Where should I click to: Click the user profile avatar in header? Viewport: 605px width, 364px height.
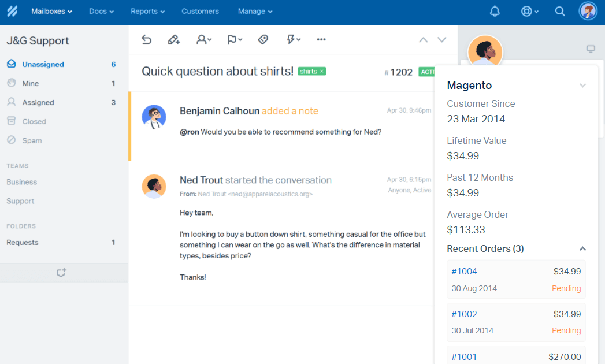point(588,12)
